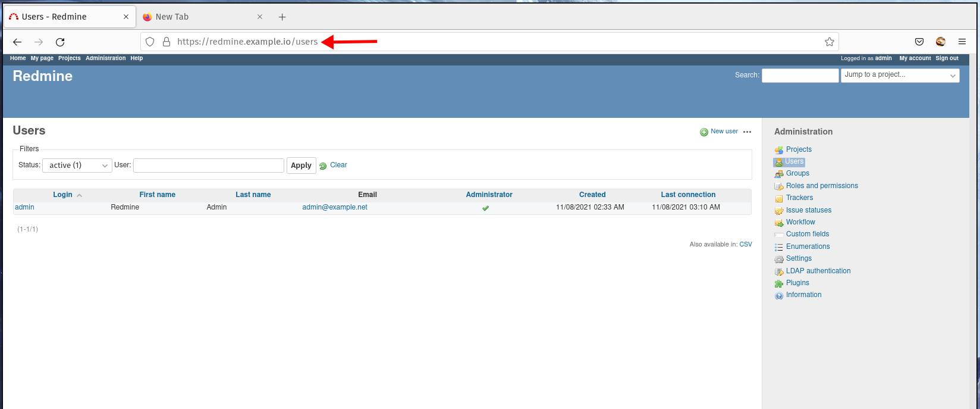Click the Roles and permissions icon
This screenshot has width=980, height=409.
779,186
